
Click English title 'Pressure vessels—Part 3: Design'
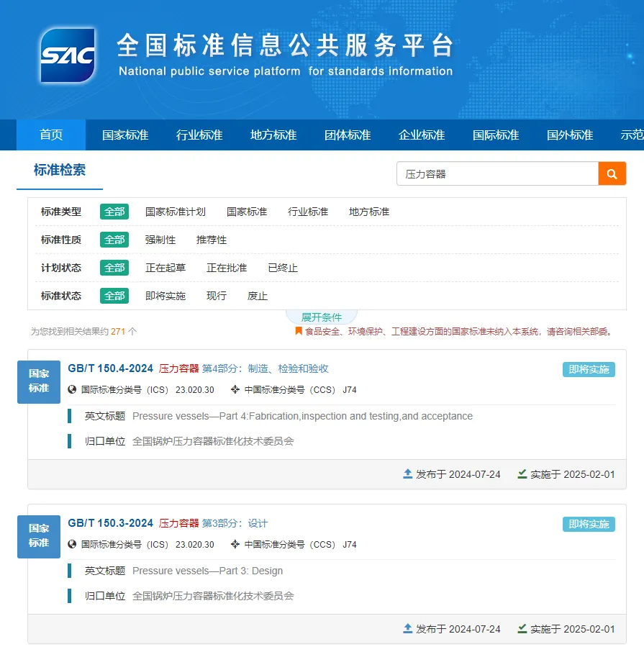[x=207, y=571]
